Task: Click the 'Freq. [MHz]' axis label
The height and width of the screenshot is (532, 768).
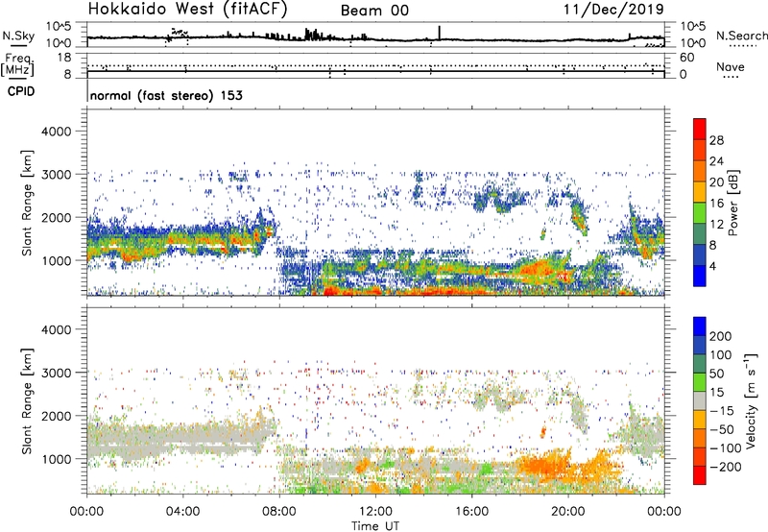Action: pos(18,65)
